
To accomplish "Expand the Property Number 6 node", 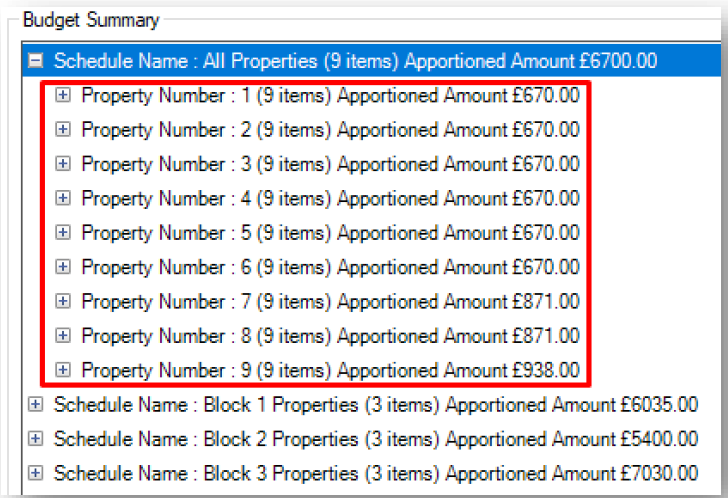I will (x=63, y=267).
